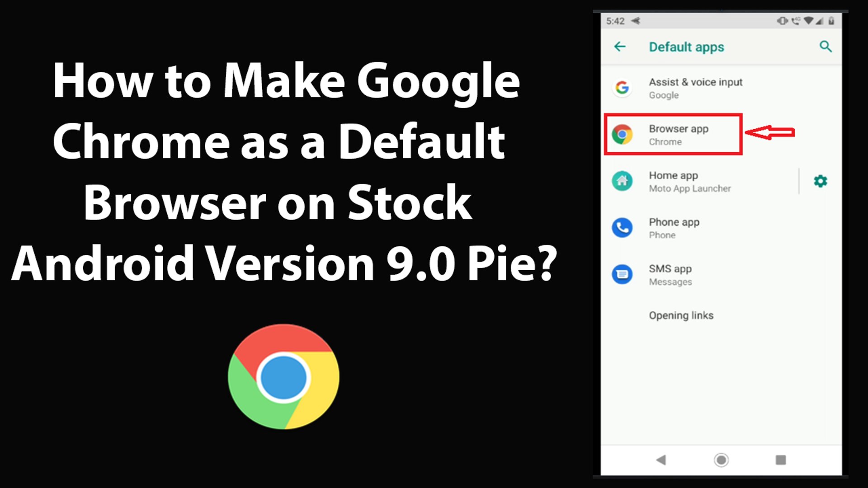Open Home app settings gear
The image size is (868, 488).
[820, 181]
